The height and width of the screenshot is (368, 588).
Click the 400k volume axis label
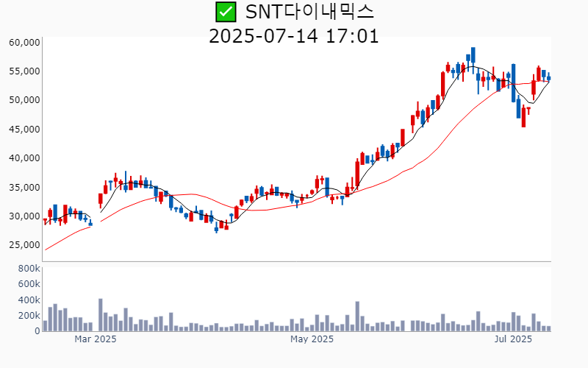(29, 300)
